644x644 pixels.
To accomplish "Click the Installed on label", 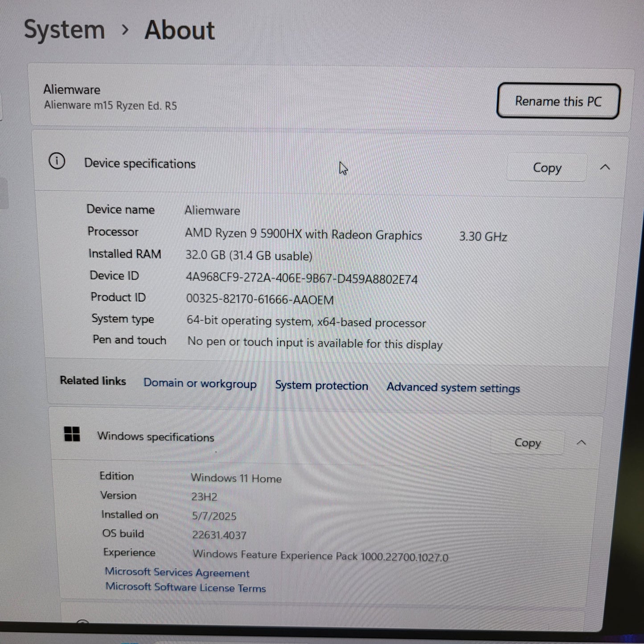I will [x=130, y=515].
